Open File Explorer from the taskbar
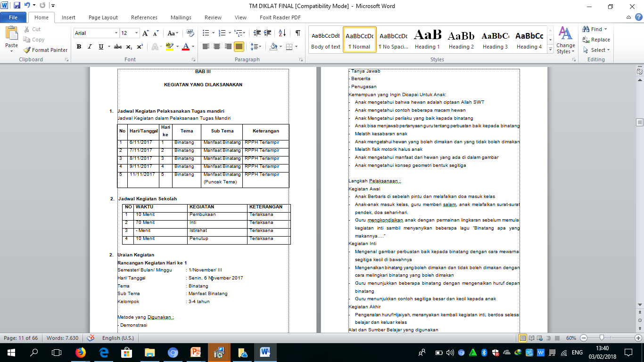The image size is (644, 362). [x=150, y=353]
